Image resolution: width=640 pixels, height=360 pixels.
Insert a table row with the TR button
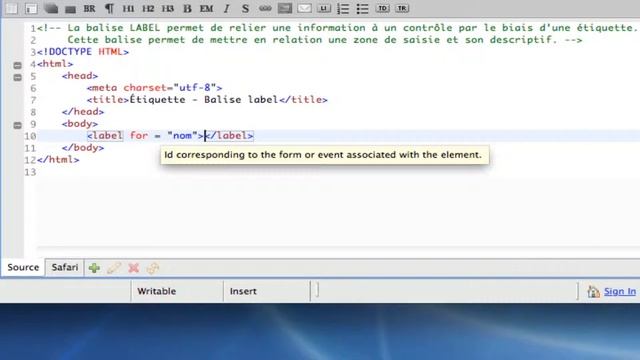click(402, 9)
